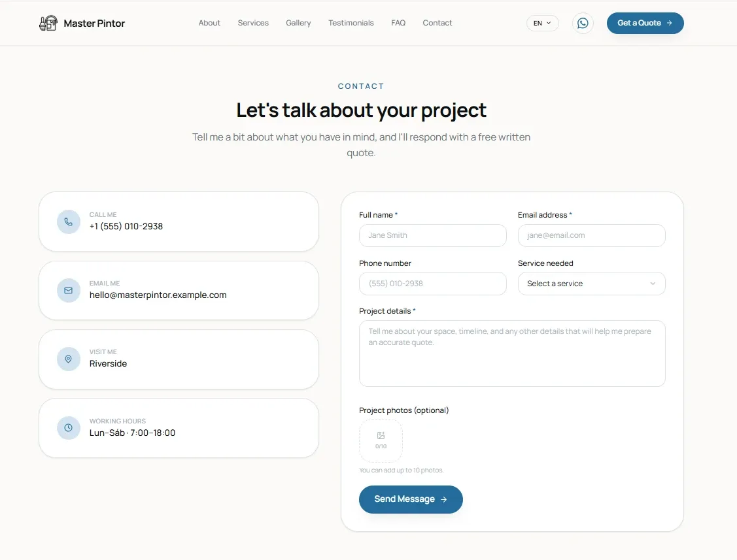
Task: Click the Master Pintor brand name link
Action: coord(94,24)
